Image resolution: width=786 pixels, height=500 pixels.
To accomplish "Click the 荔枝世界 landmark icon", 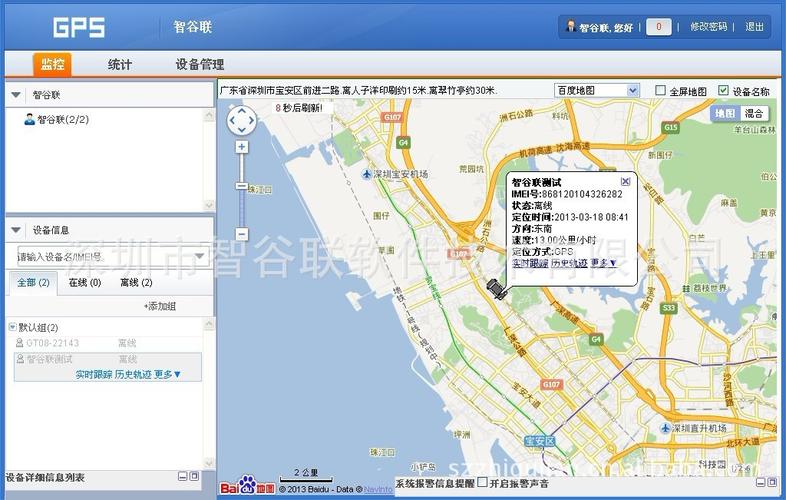I will click(686, 289).
